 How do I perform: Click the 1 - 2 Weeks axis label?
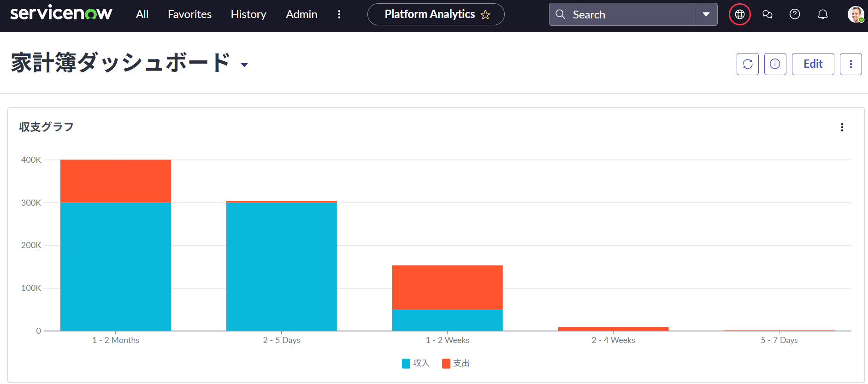pos(448,340)
